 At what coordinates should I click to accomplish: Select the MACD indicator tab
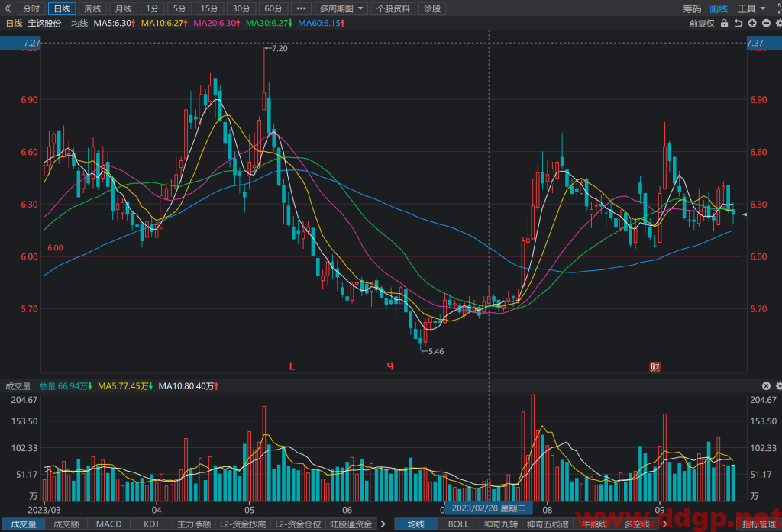(x=108, y=524)
